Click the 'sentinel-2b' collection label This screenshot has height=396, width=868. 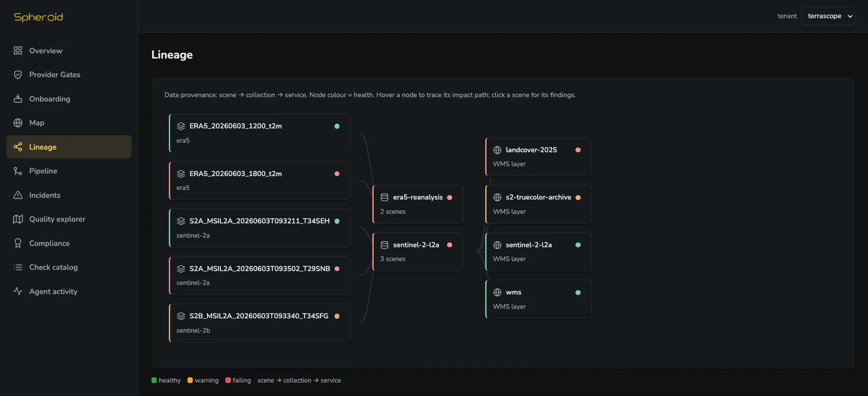coord(193,330)
